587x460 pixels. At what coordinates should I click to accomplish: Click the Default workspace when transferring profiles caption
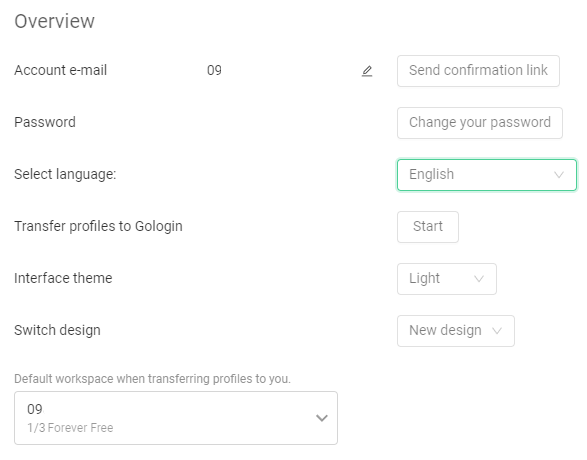click(152, 379)
